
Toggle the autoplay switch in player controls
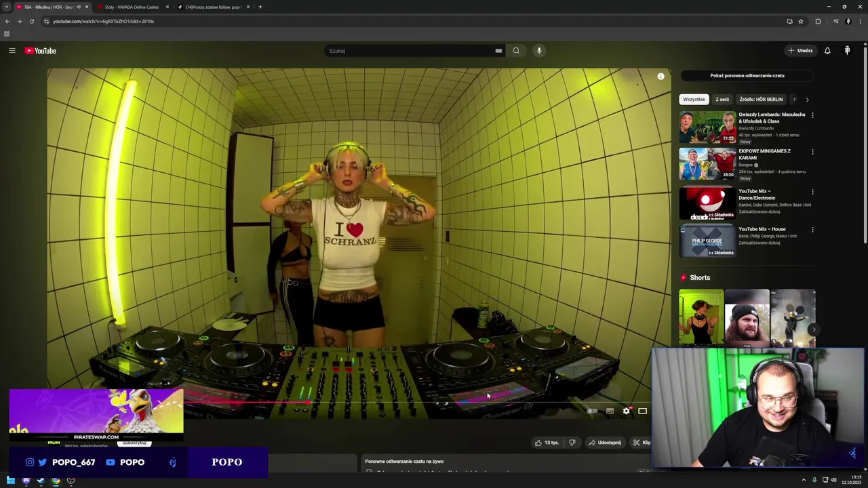point(592,411)
